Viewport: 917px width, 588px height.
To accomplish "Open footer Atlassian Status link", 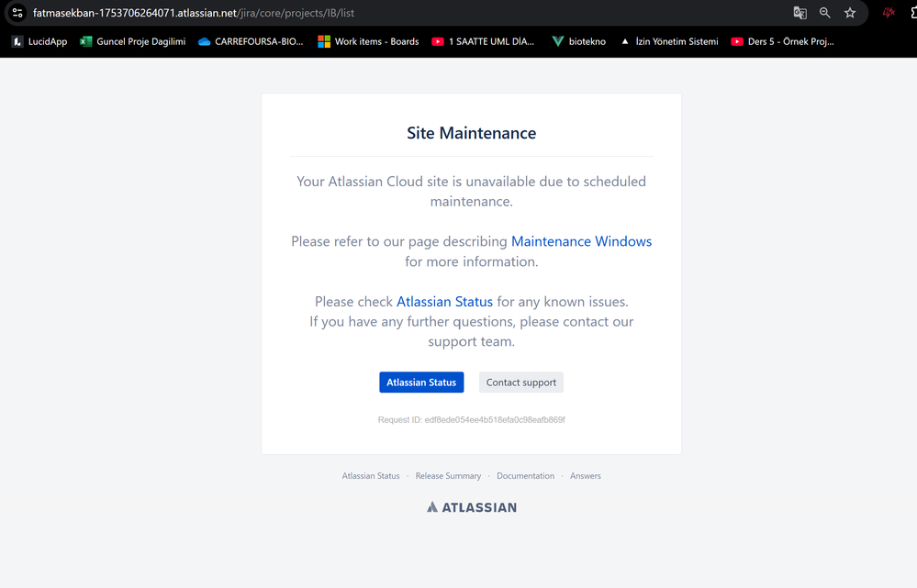I will click(371, 476).
